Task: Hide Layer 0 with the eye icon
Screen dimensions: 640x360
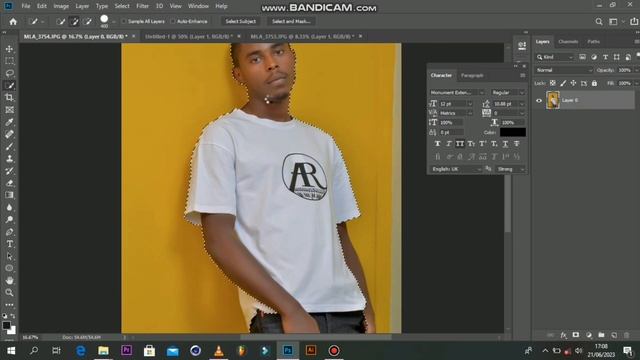Action: (x=539, y=100)
